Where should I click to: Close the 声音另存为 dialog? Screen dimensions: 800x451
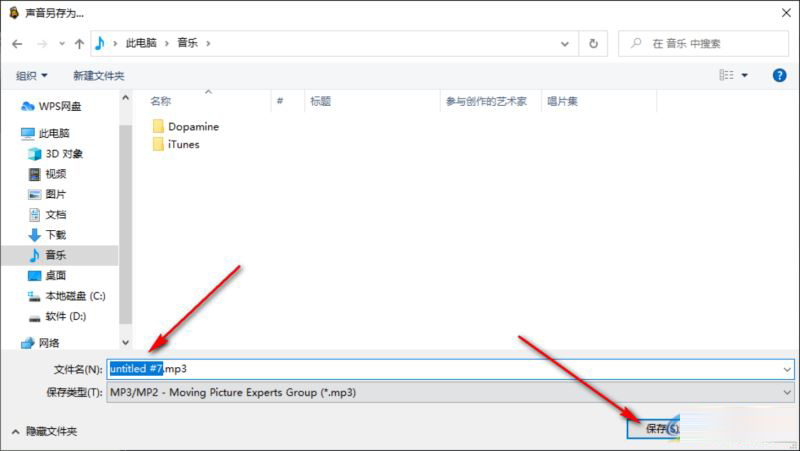pyautogui.click(x=786, y=13)
